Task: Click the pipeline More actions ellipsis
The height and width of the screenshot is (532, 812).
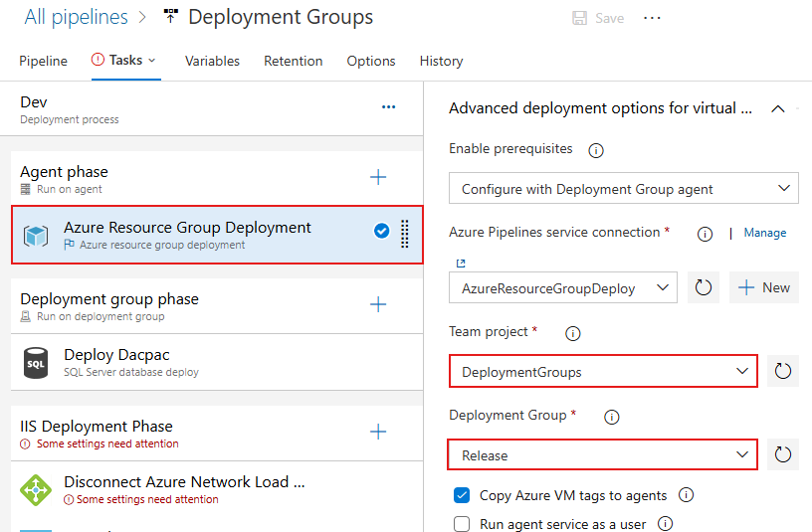Action: click(x=653, y=18)
